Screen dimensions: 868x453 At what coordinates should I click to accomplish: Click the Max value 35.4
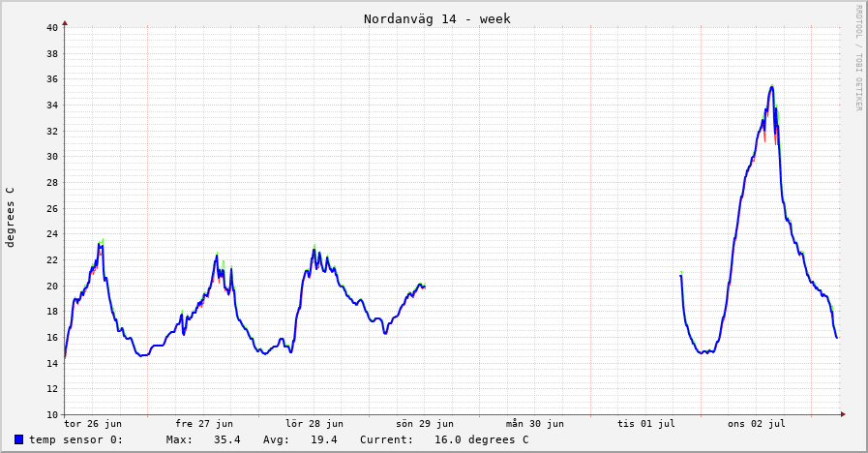227,439
